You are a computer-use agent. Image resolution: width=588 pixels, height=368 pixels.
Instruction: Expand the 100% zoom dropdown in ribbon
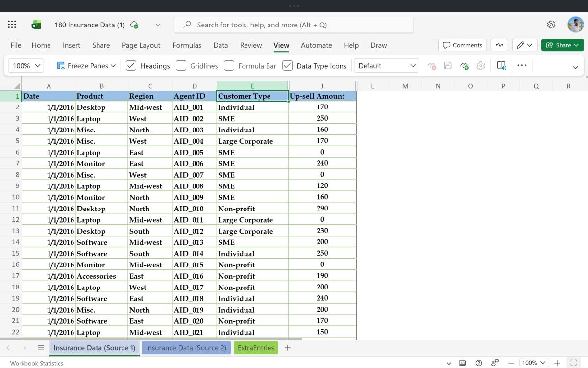coord(27,66)
